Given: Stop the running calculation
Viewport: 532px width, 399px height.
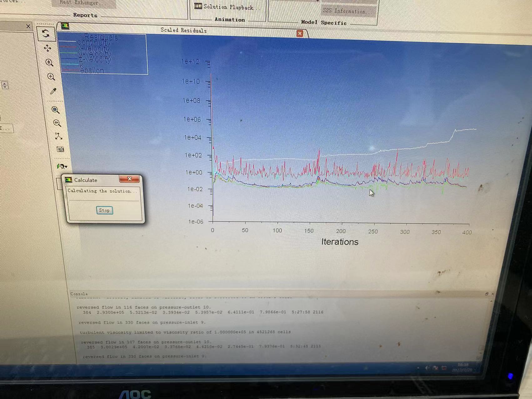Looking at the screenshot, I should tap(104, 210).
